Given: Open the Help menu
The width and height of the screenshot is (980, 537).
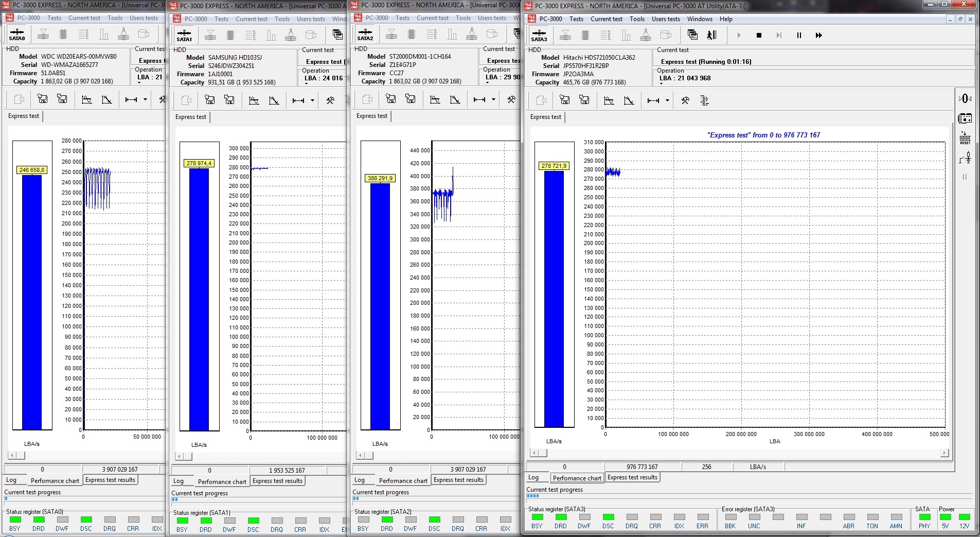Looking at the screenshot, I should click(725, 19).
